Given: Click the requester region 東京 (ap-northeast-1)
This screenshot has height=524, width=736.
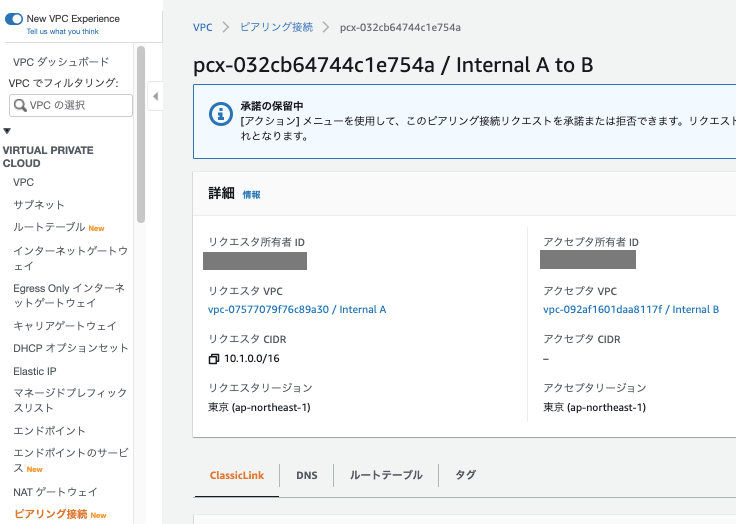Looking at the screenshot, I should 259,408.
